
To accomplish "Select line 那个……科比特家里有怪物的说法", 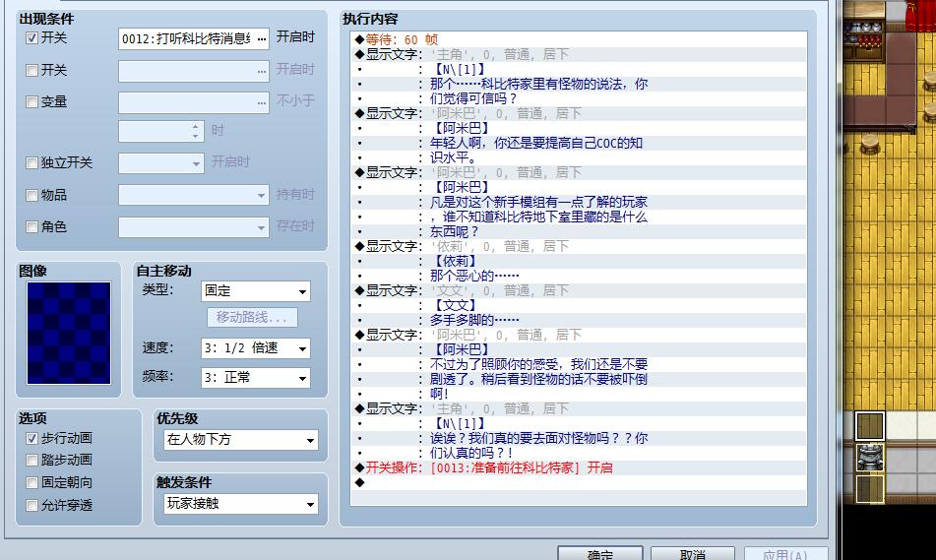I will pos(579,85).
